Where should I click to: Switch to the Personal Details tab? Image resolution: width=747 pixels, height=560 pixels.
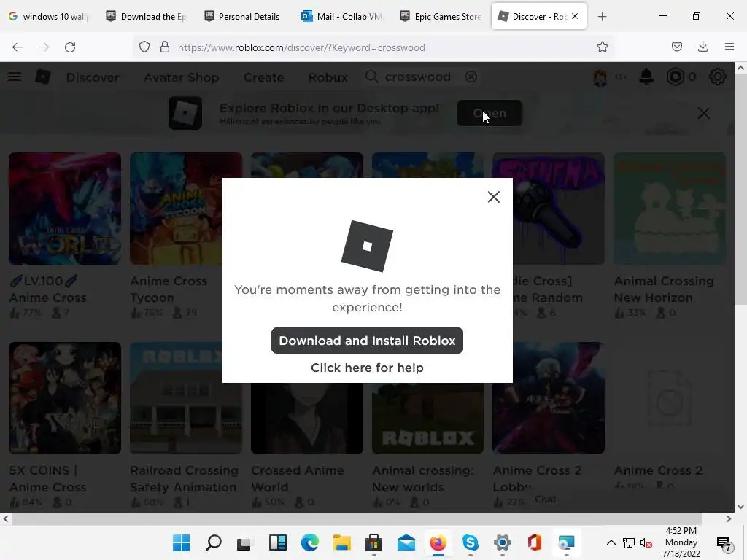coord(244,16)
